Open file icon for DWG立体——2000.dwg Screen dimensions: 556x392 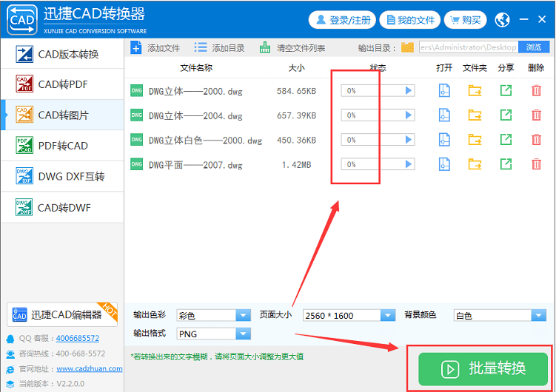coord(444,91)
